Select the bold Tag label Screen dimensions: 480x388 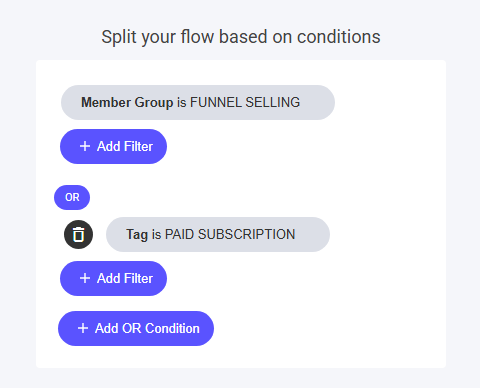[x=137, y=234]
